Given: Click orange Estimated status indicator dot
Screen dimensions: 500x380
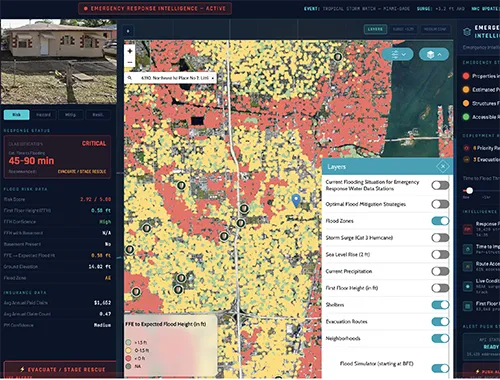Looking at the screenshot, I should tap(466, 89).
